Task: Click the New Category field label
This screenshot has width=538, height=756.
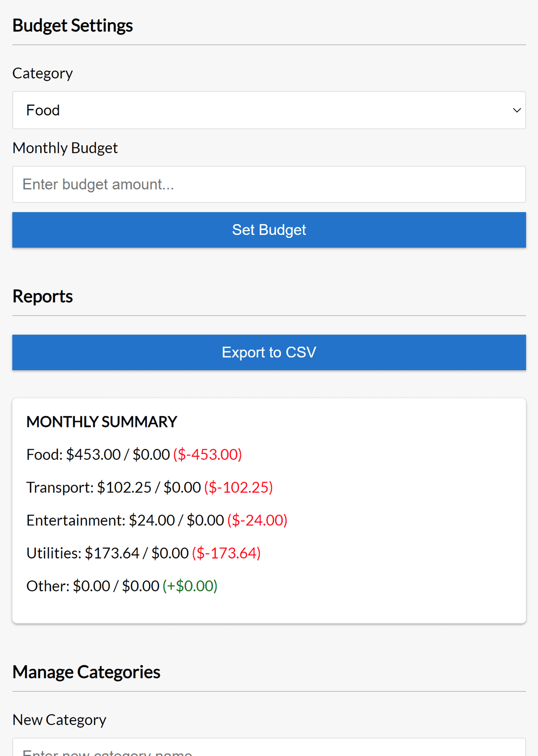Action: click(59, 720)
